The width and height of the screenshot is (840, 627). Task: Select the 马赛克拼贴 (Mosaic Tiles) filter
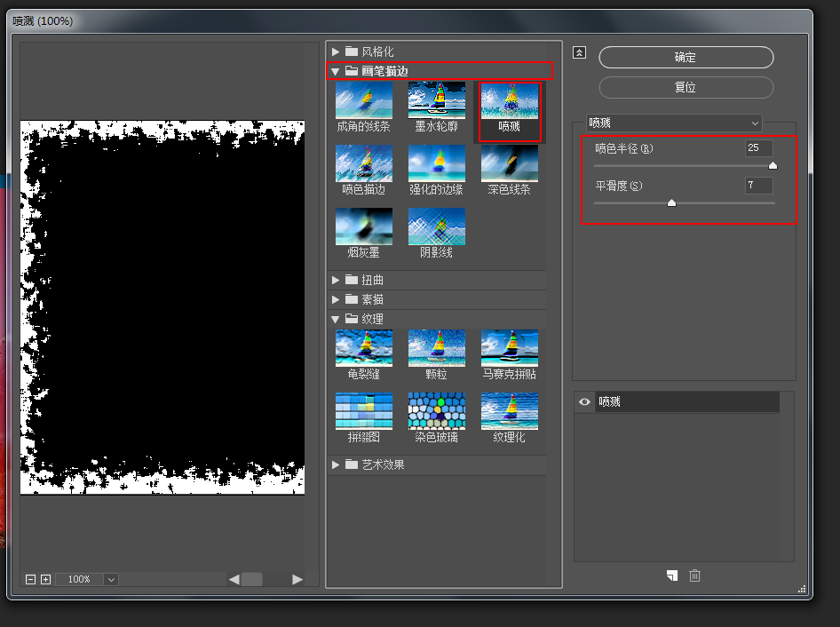click(509, 348)
